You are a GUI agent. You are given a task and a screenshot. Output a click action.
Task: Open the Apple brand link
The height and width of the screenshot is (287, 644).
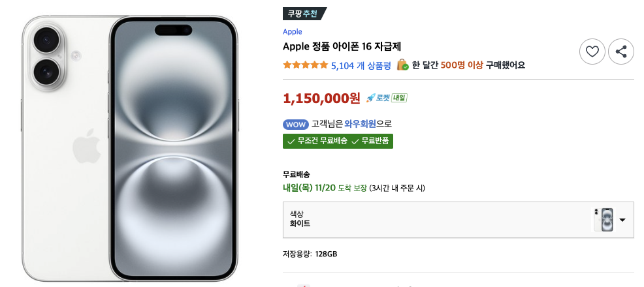pos(292,31)
